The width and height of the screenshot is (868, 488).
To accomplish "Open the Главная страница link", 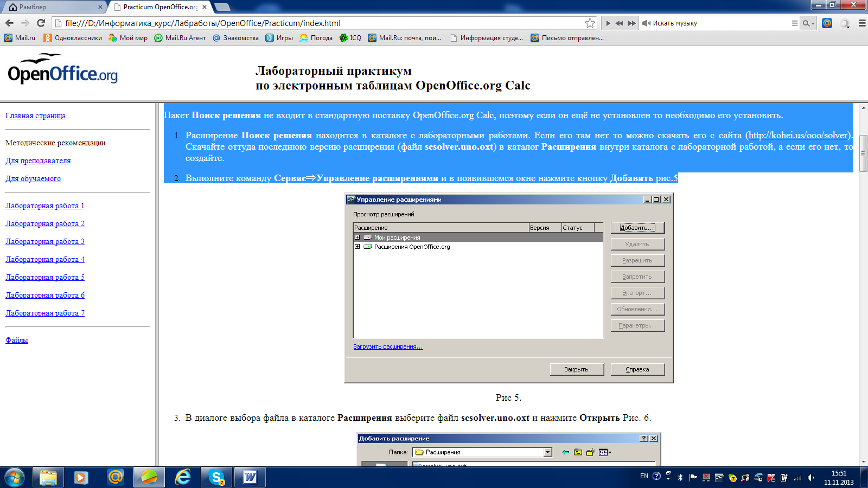I will click(x=35, y=115).
